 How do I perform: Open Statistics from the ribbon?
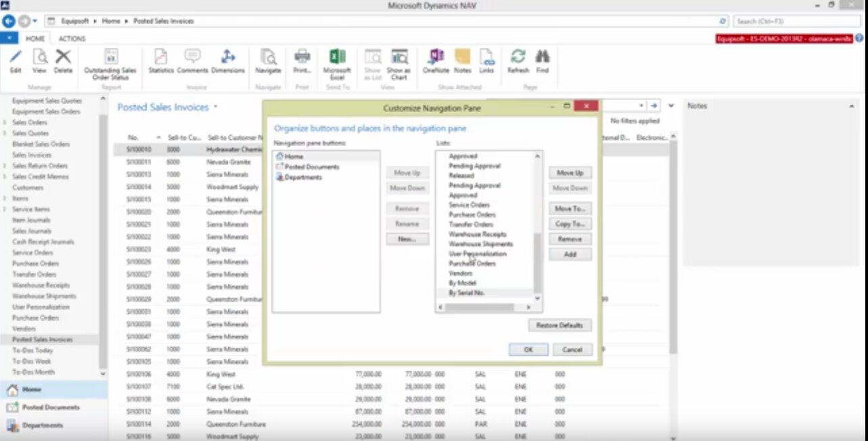(161, 57)
